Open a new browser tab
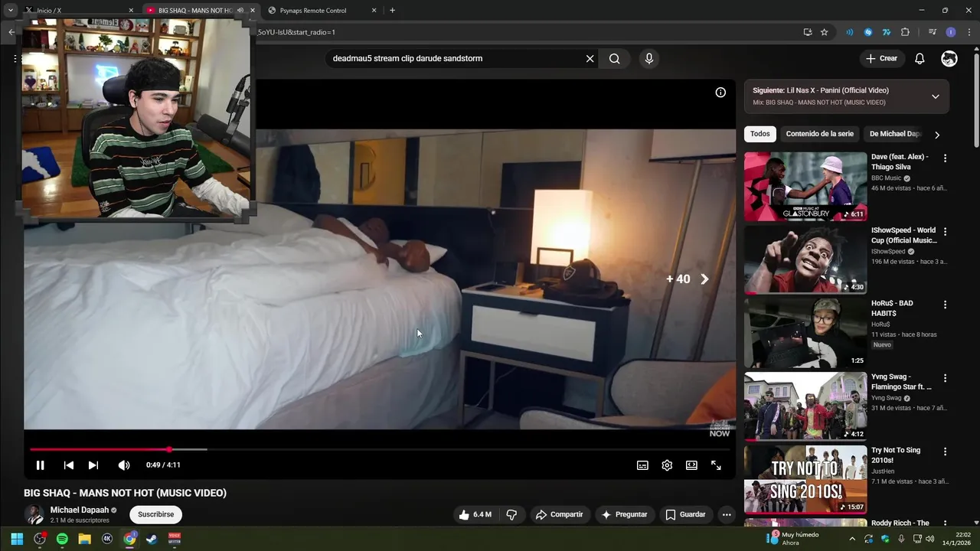Image resolution: width=980 pixels, height=551 pixels. (x=392, y=11)
